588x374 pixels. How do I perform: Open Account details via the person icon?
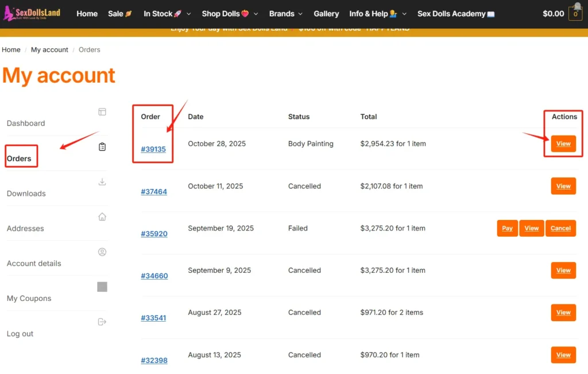tap(102, 252)
